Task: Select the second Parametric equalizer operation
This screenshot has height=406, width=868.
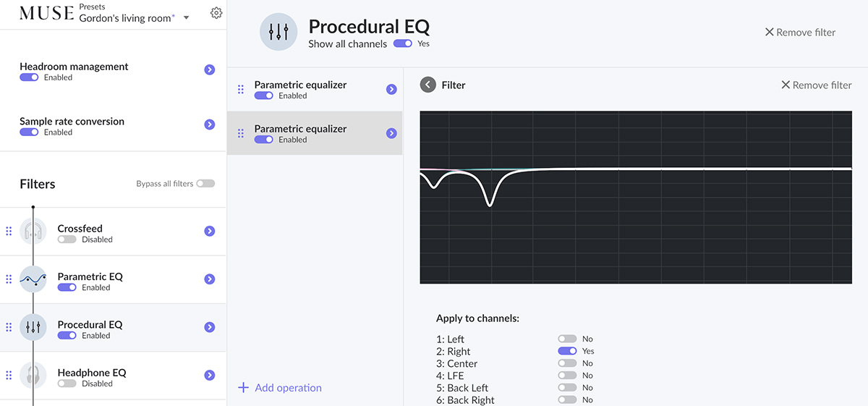Action: [315, 133]
